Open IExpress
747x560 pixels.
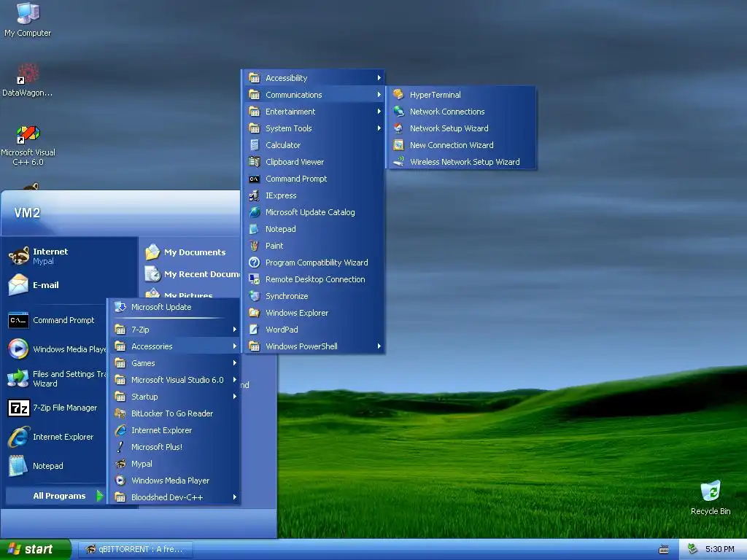pos(314,195)
